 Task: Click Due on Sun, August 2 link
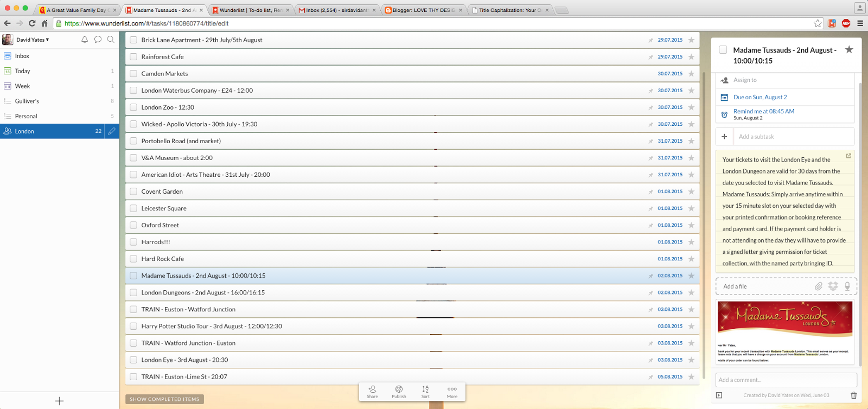tap(760, 97)
